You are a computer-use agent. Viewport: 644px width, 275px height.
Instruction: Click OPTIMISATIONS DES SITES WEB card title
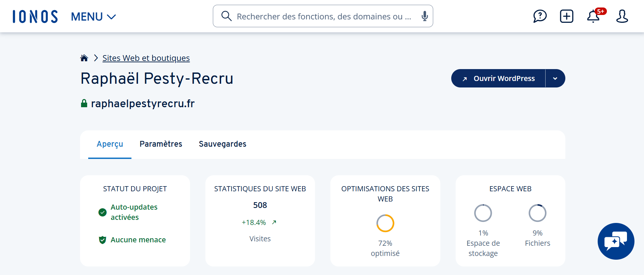385,194
